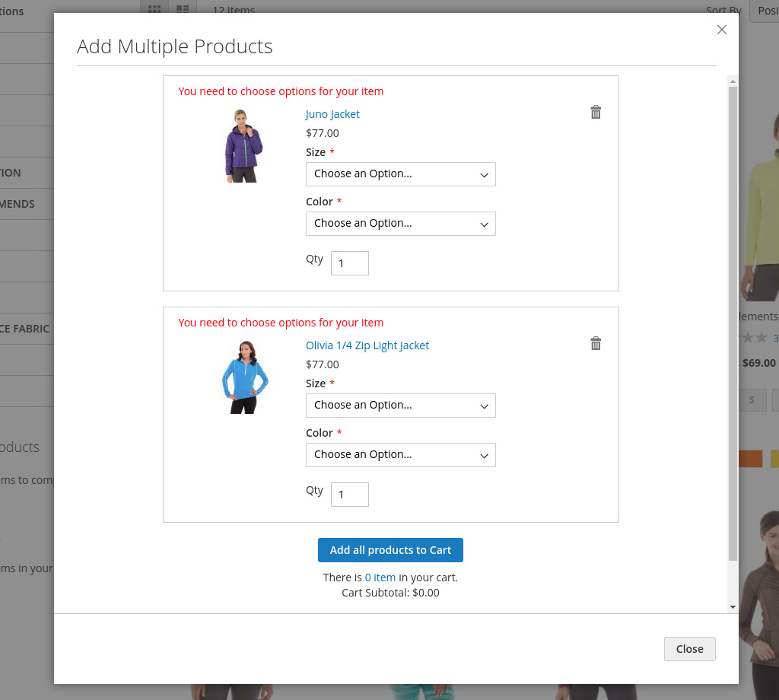Select size S swatch behind modal
The height and width of the screenshot is (700, 779).
(752, 400)
